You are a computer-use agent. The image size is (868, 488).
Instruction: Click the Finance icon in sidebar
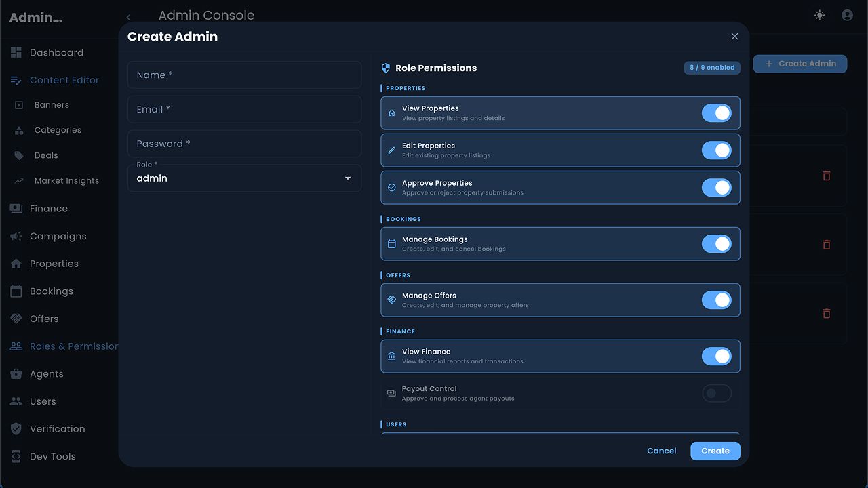tap(16, 209)
